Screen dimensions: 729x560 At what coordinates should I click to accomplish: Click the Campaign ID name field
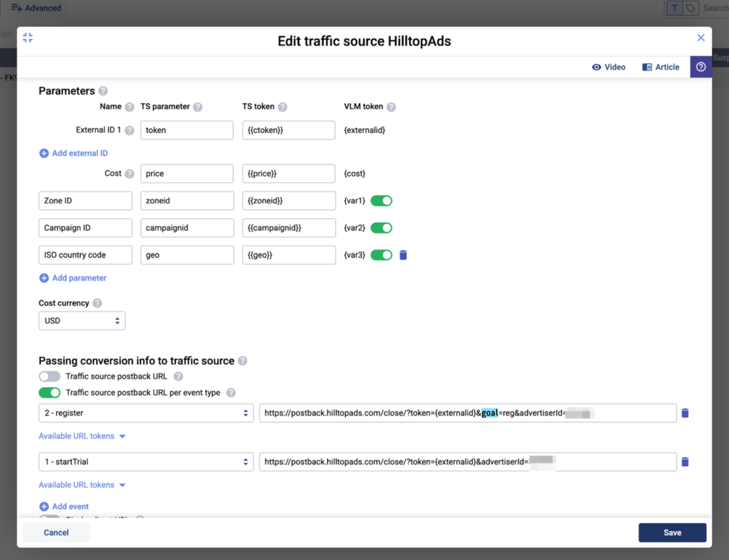tap(85, 228)
